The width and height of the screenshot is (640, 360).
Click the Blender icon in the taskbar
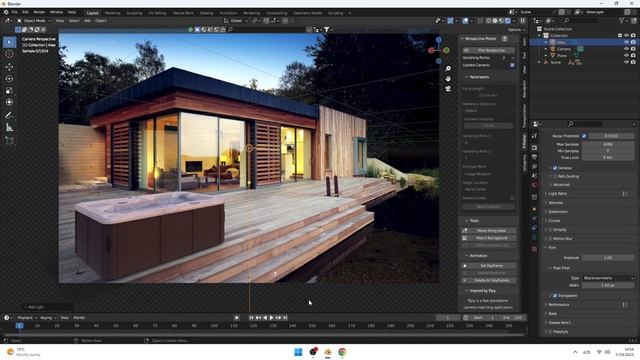[328, 352]
